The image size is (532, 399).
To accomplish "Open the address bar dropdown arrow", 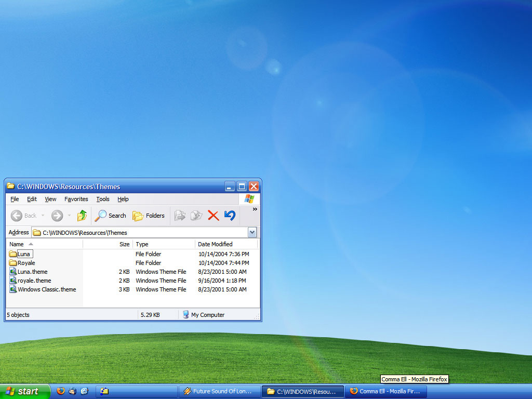I will (x=252, y=233).
